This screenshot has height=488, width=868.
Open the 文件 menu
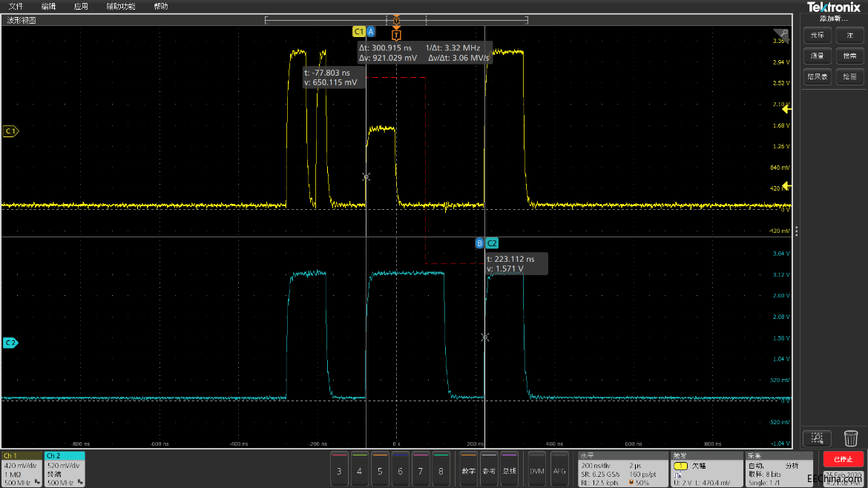16,7
